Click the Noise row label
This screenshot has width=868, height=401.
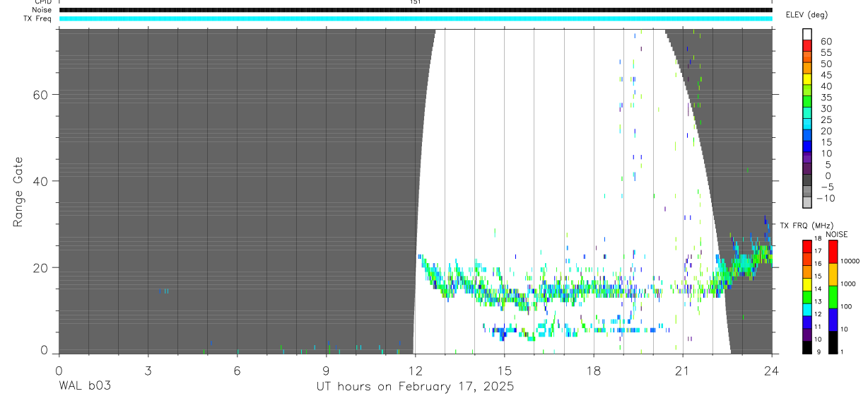[42, 10]
